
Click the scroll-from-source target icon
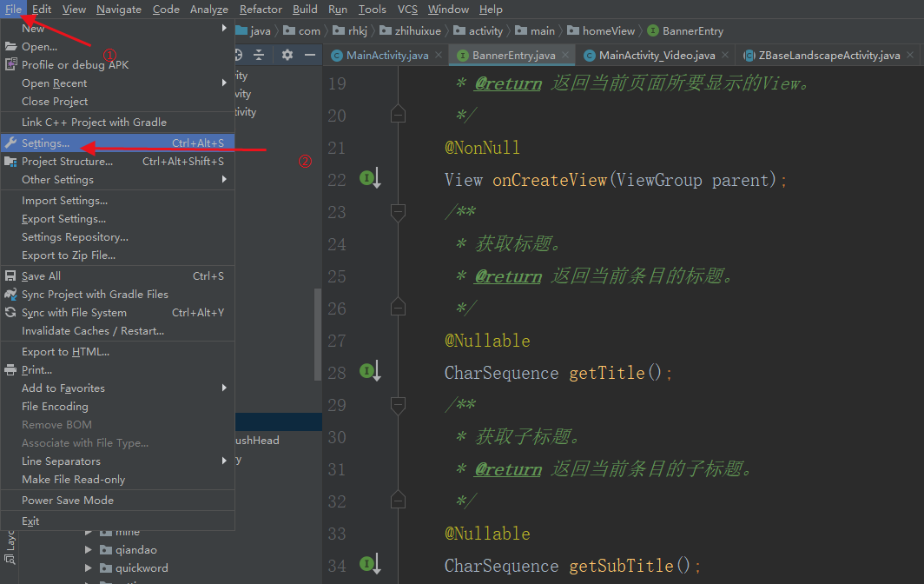[x=238, y=55]
